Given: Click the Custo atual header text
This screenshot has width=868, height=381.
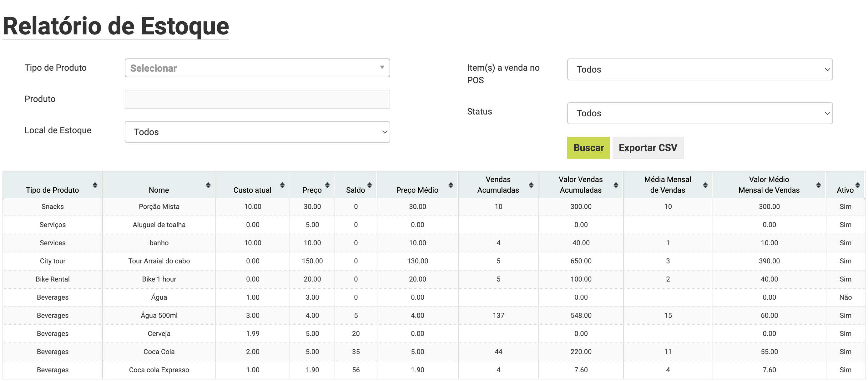Looking at the screenshot, I should pos(252,190).
